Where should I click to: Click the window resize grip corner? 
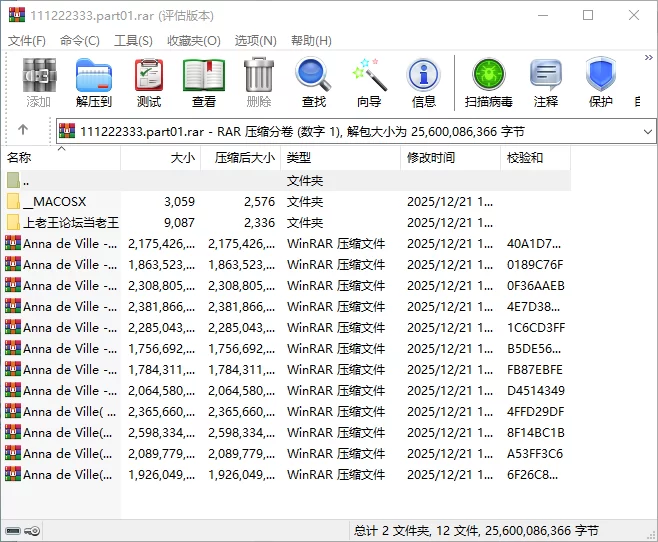click(652, 535)
